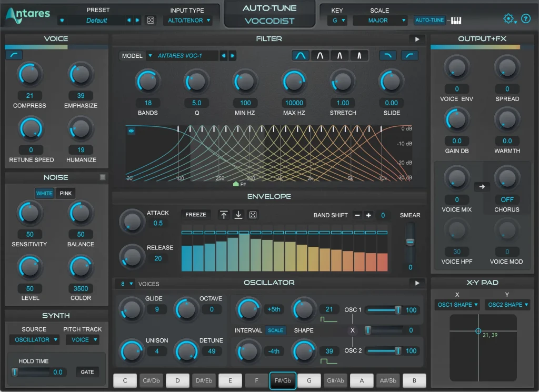The width and height of the screenshot is (539, 392).
Task: Select the narrowest filter band shape
Action: 359,55
